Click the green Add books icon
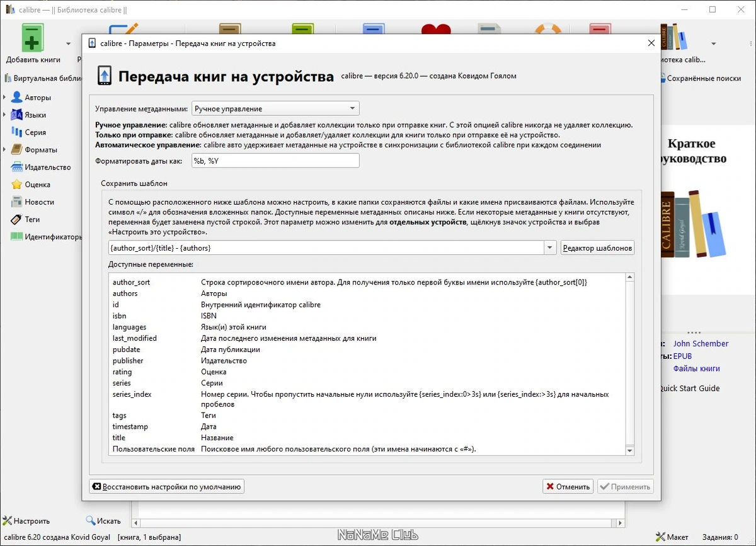Screen dimensions: 756x546 point(33,38)
